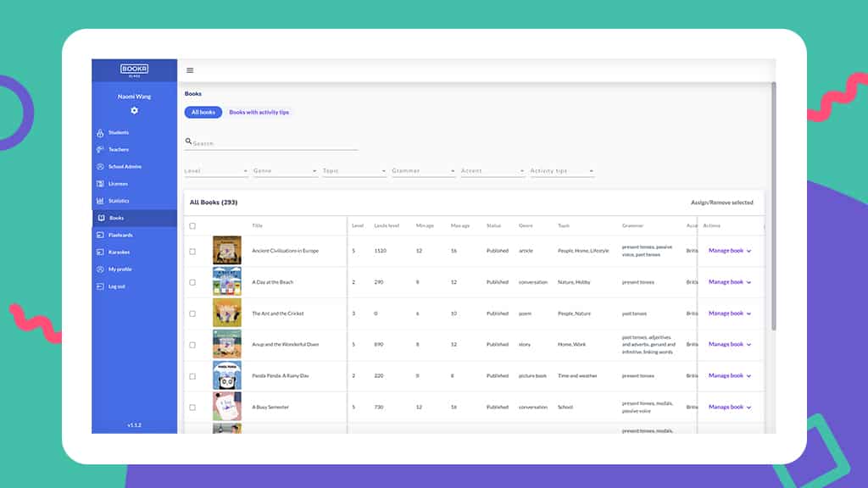Click the title 'A Busy Semester'
The image size is (868, 488).
(270, 408)
